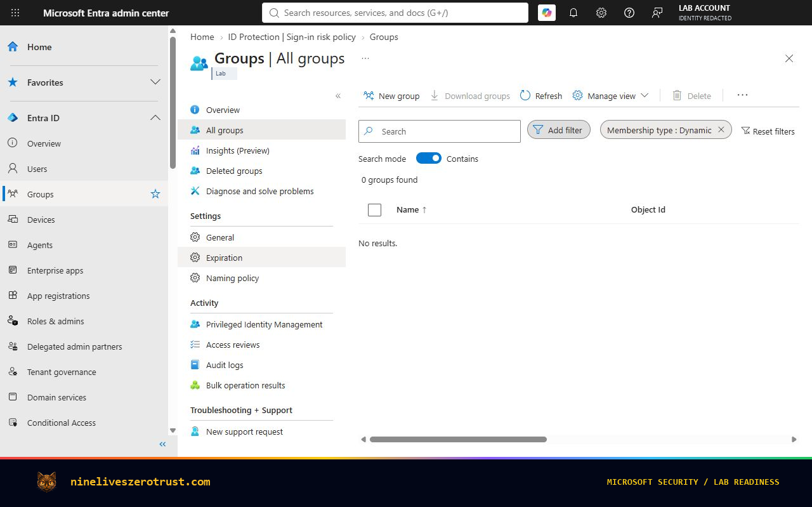The image size is (812, 507).
Task: Click the App registrations icon
Action: point(13,296)
